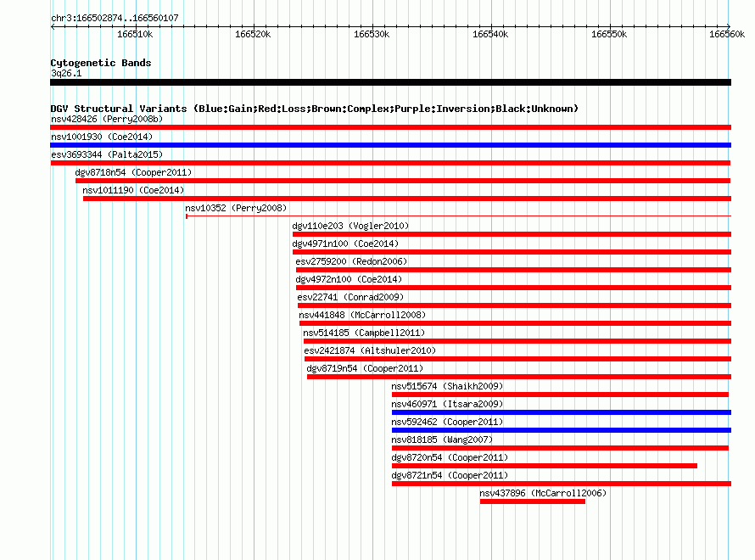Click the 166510k ruler tick label
Image resolution: width=755 pixels, height=560 pixels.
pos(135,34)
